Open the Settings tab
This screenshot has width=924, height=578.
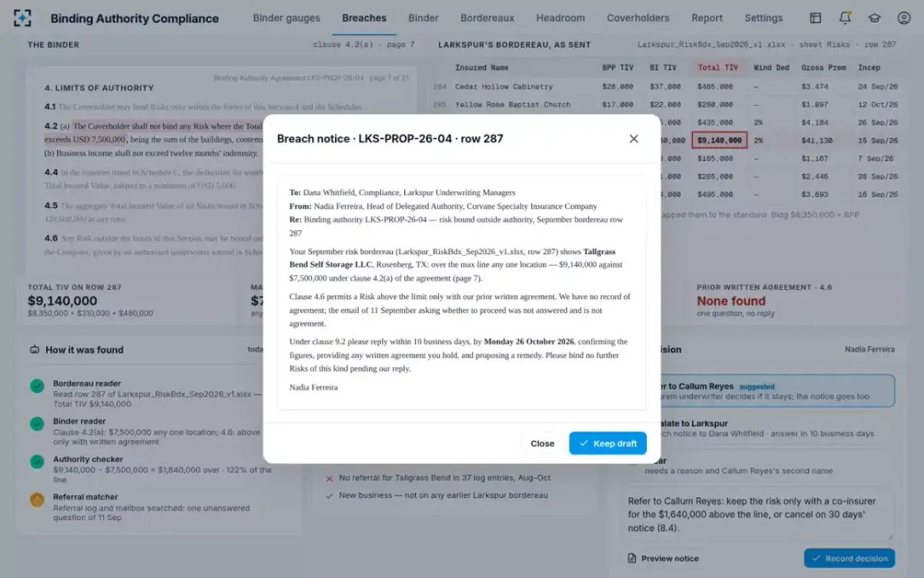tap(763, 18)
